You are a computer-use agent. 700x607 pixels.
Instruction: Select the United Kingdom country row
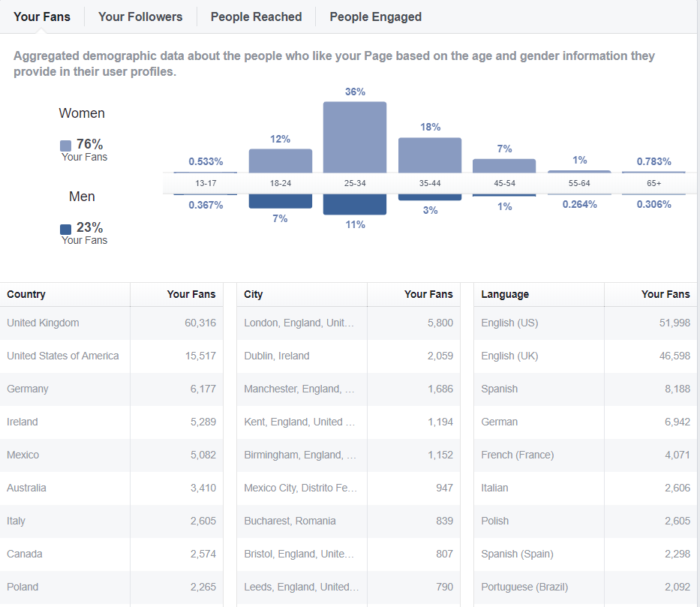tap(113, 323)
